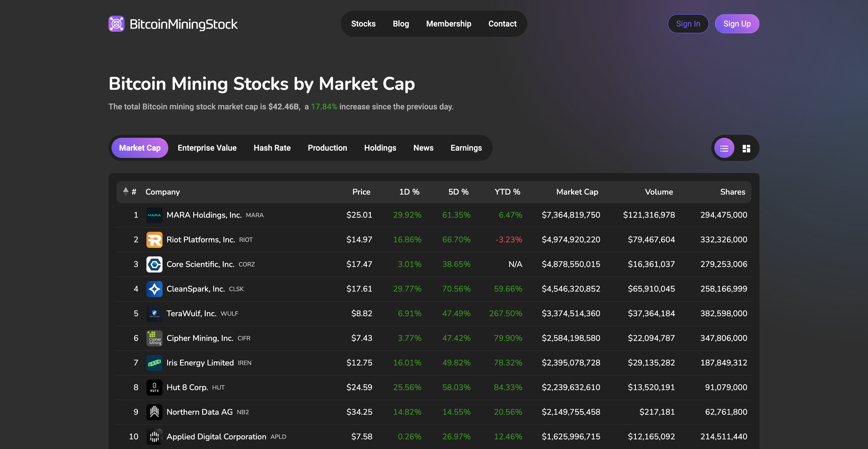Open the Northern Data AG logo

point(154,412)
